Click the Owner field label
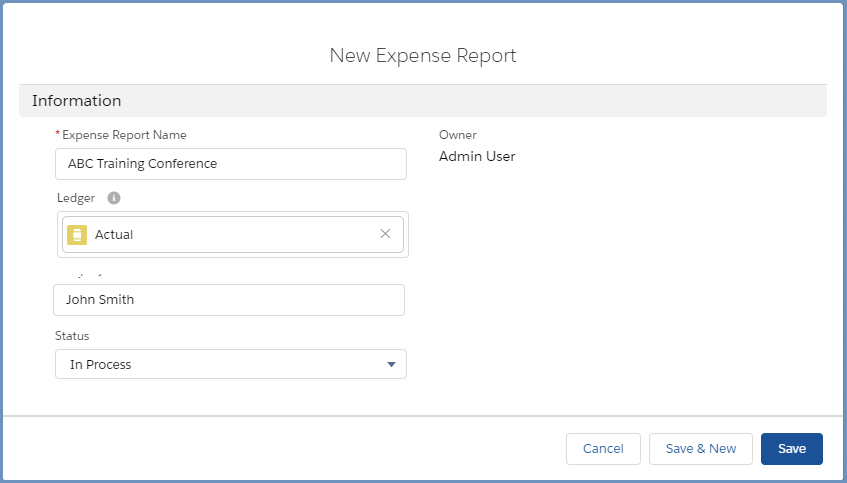Image resolution: width=847 pixels, height=483 pixels. (458, 135)
